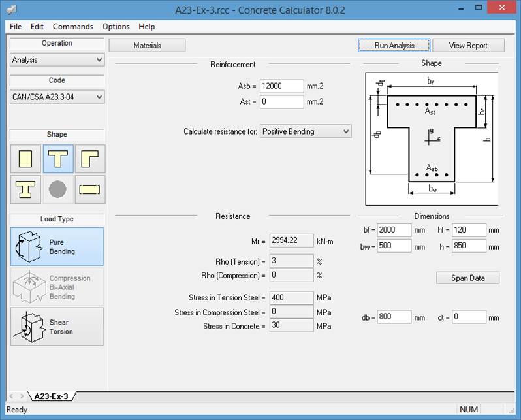Click the bw dimension field
This screenshot has width=521, height=420.
click(x=394, y=246)
